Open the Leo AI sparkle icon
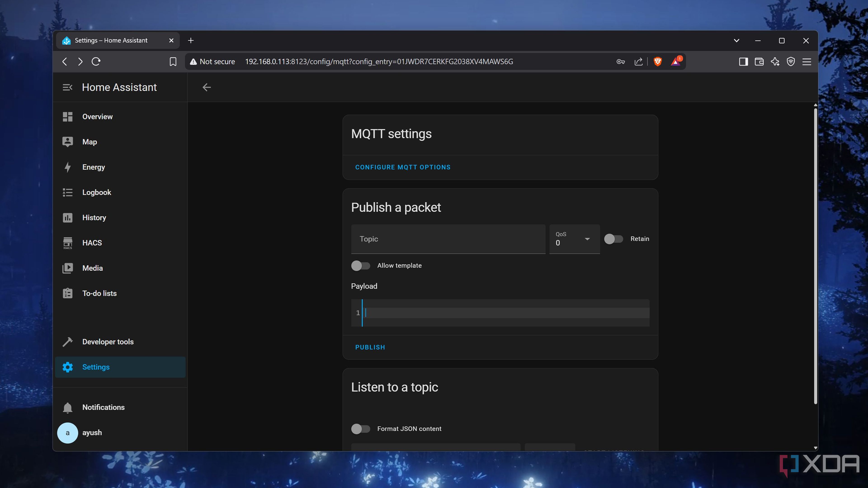This screenshot has width=868, height=488. coord(775,62)
